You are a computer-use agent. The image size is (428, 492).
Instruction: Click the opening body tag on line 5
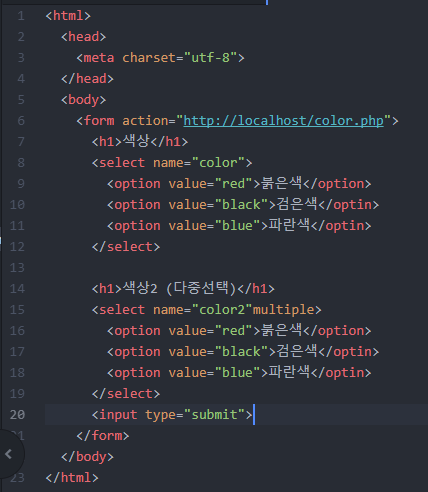pyautogui.click(x=83, y=100)
